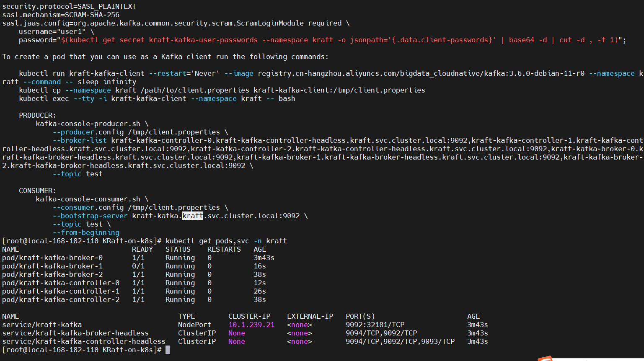Image resolution: width=644 pixels, height=361 pixels.
Task: Click pod/kraft-kafka-controller-2 name
Action: (x=61, y=300)
